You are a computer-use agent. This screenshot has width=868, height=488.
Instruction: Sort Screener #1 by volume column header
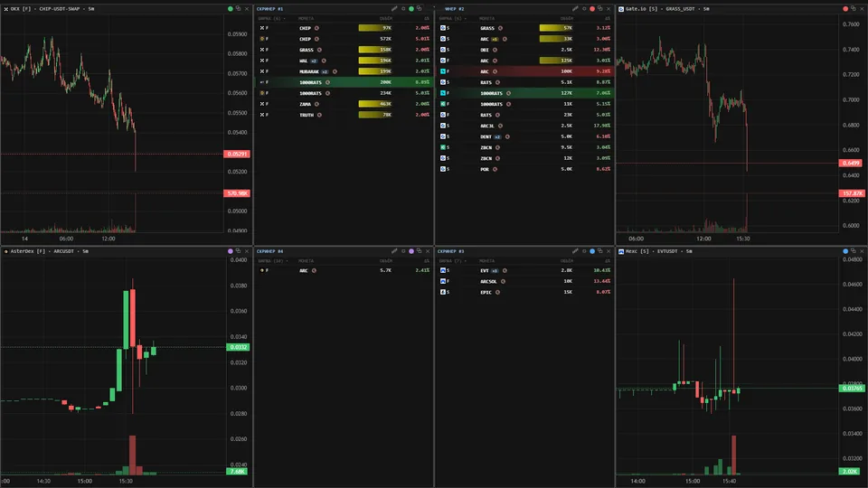tap(386, 18)
